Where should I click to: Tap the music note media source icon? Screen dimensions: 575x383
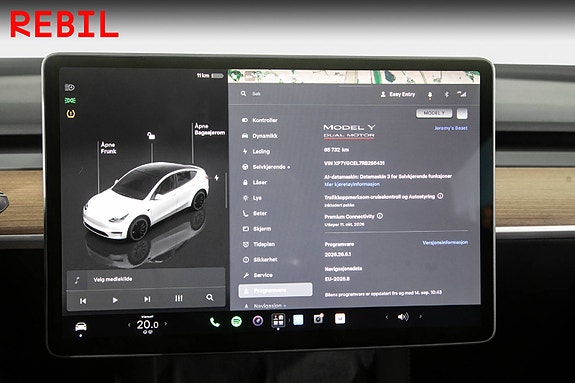pyautogui.click(x=77, y=281)
